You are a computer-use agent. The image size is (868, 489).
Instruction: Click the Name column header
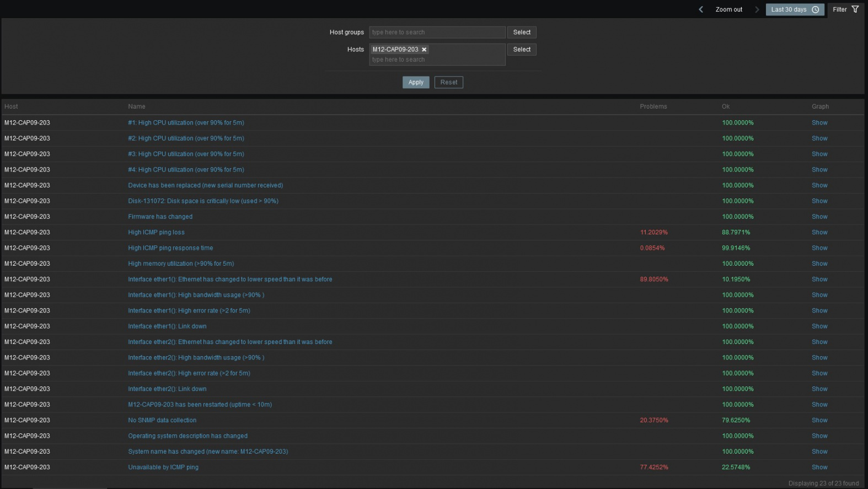pos(137,106)
